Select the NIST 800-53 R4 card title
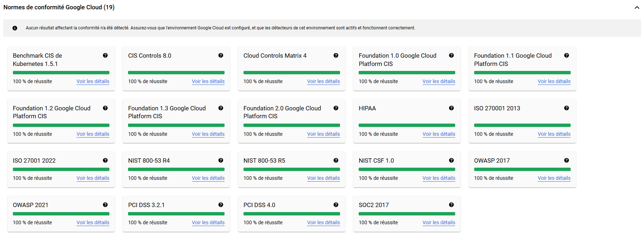Screen dimensions: 644x235 coord(149,160)
